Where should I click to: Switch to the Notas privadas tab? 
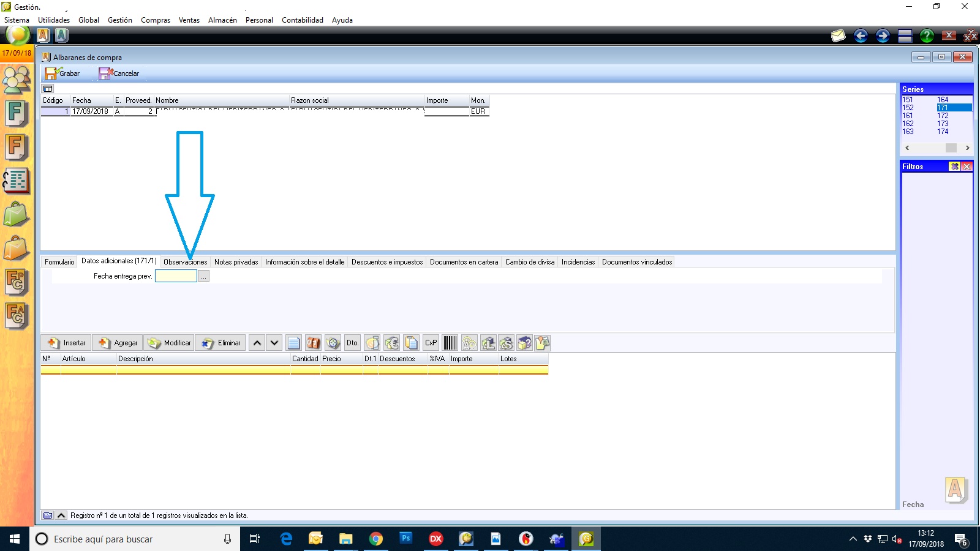point(236,262)
